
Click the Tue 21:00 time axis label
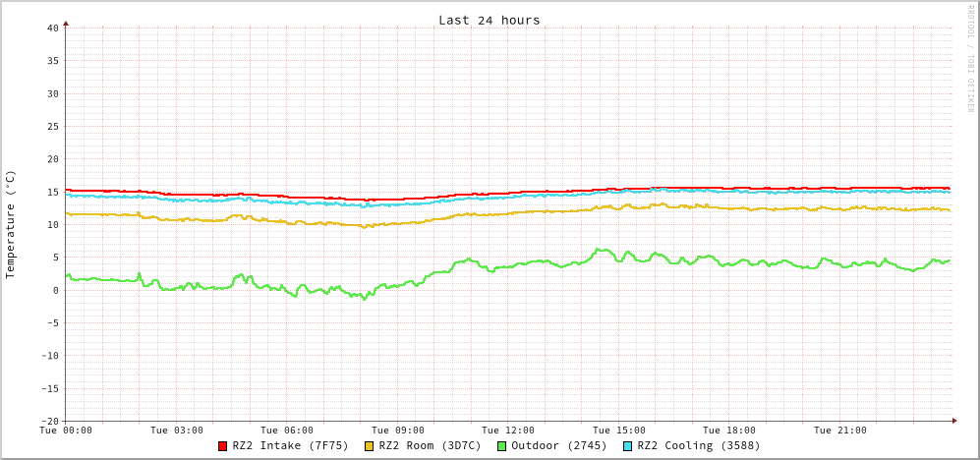point(839,431)
